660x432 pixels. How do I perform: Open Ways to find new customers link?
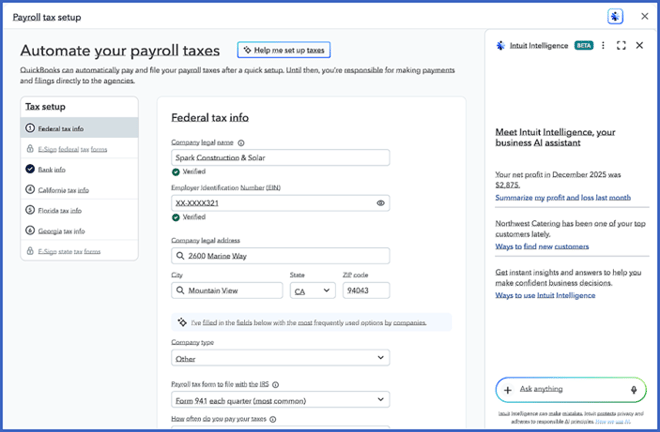click(x=542, y=246)
